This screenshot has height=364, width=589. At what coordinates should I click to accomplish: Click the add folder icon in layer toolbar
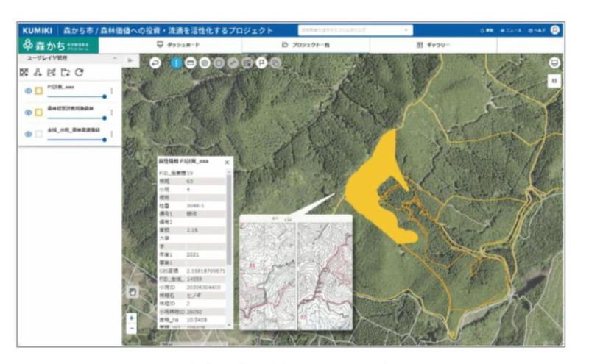click(66, 72)
